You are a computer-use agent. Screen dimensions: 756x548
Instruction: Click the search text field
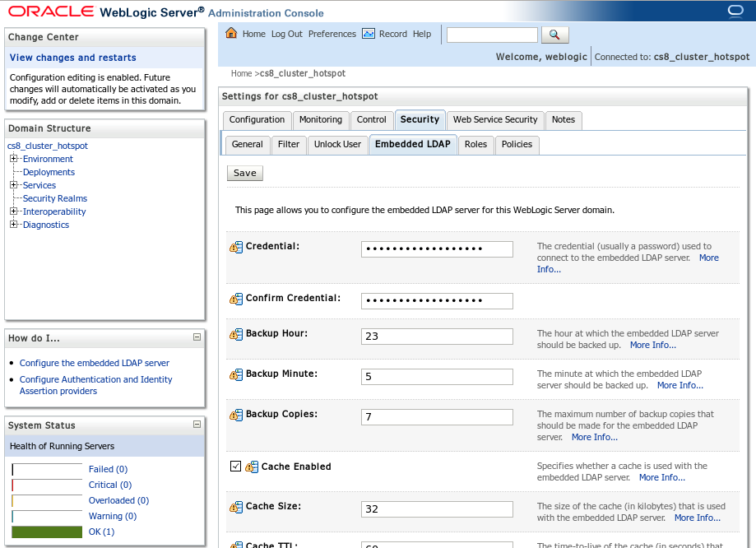point(492,35)
